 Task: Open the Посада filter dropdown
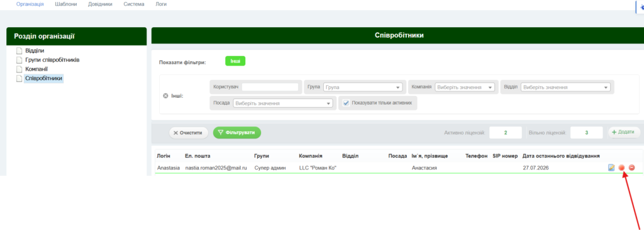[283, 104]
